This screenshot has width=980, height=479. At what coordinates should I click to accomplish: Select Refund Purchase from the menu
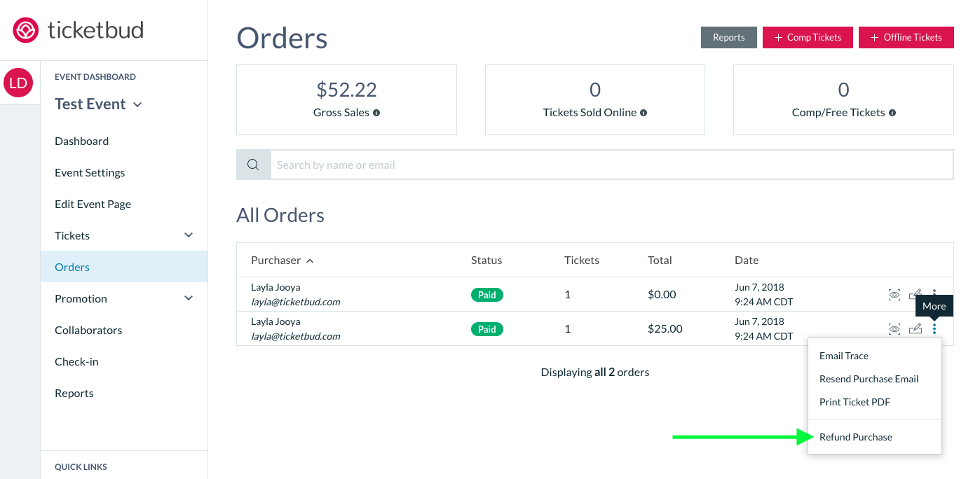coord(856,436)
